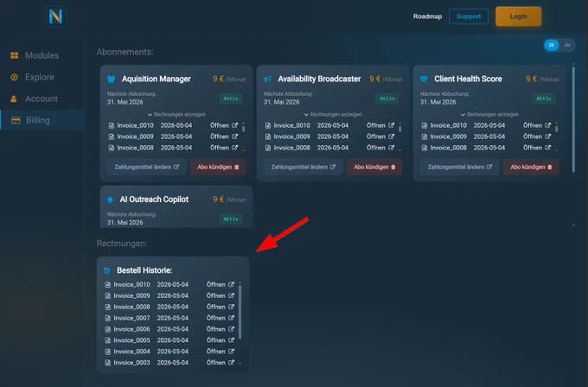The height and width of the screenshot is (387, 588).
Task: Open Invoice_0009 external link icon in Aquisition Manager
Action: tap(234, 136)
